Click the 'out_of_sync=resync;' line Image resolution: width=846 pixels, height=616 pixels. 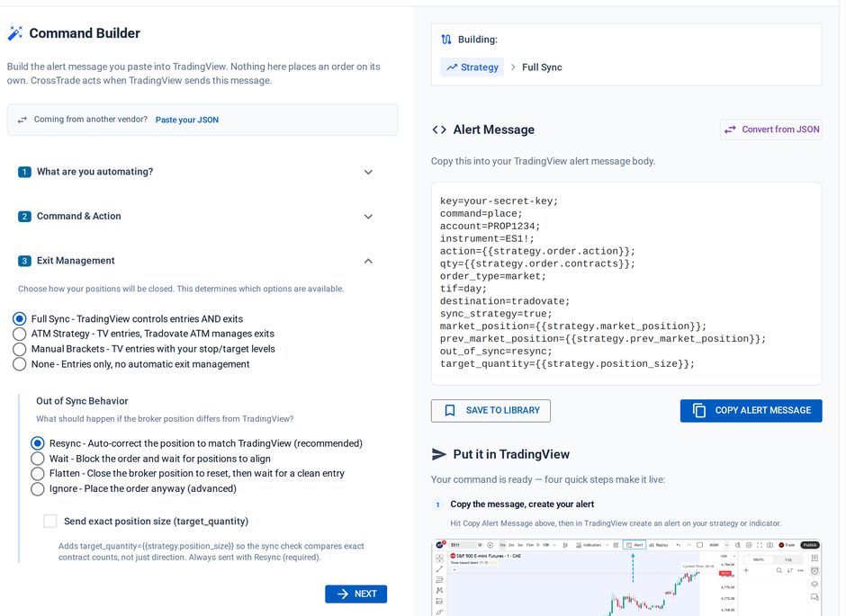(496, 352)
